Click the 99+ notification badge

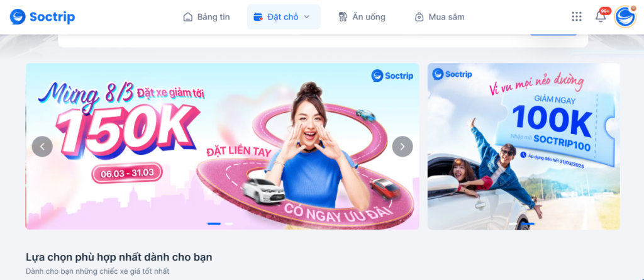pos(605,11)
